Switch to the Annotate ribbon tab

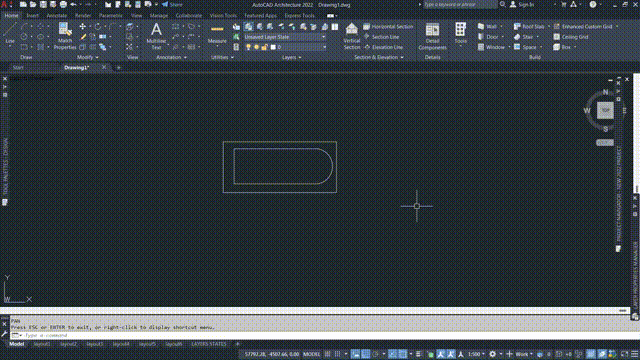pyautogui.click(x=57, y=16)
